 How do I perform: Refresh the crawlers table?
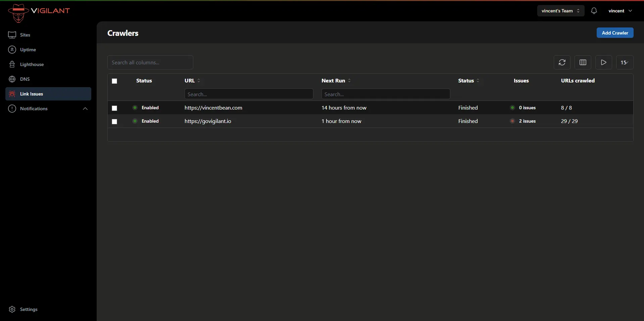coord(562,62)
